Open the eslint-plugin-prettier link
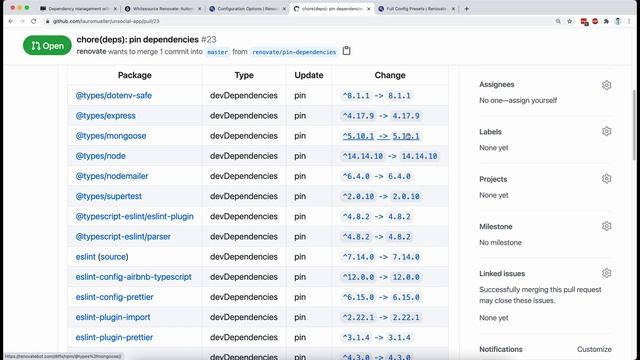This screenshot has height=360, width=640. click(114, 337)
